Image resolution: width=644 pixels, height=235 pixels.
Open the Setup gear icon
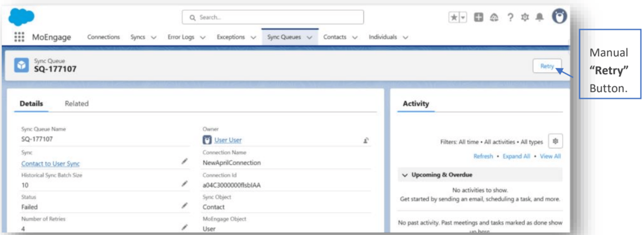(x=525, y=17)
